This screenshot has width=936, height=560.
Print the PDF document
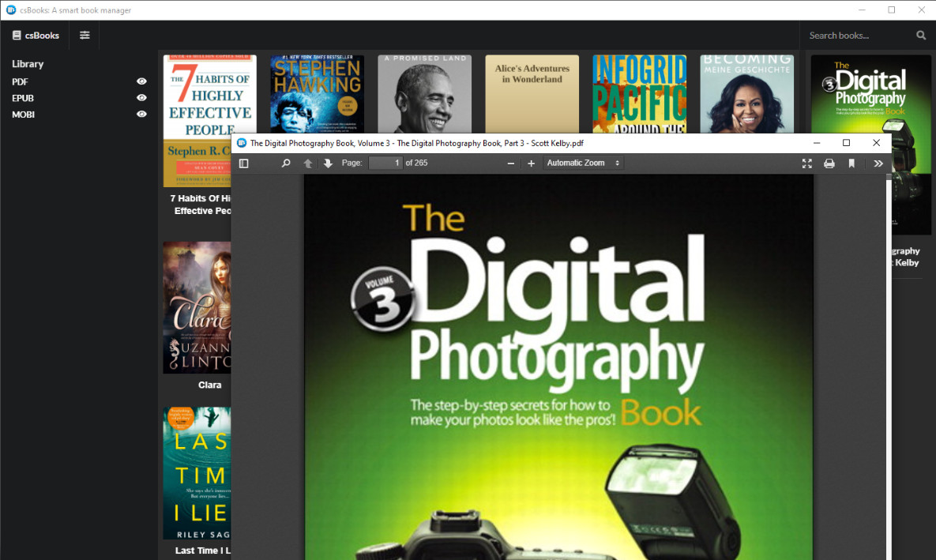(829, 163)
